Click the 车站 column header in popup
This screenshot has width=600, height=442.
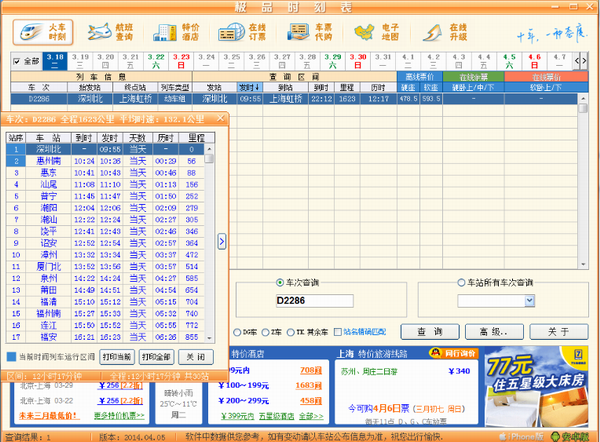(48, 138)
